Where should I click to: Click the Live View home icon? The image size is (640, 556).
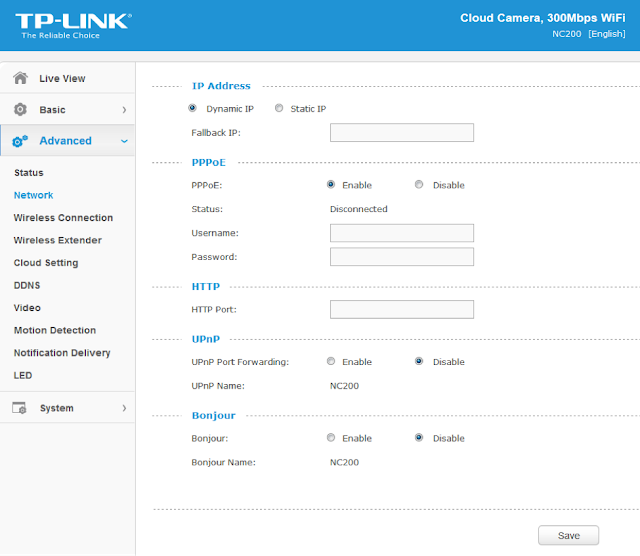pyautogui.click(x=20, y=78)
